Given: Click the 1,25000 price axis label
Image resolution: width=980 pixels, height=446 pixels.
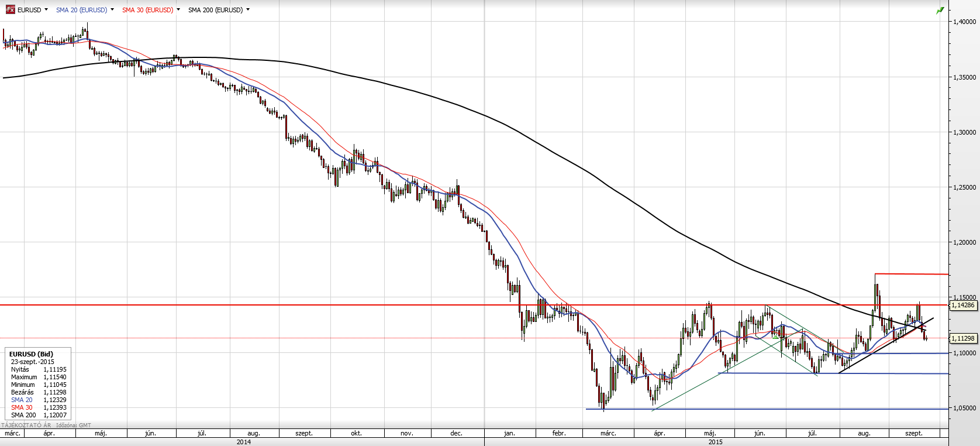Looking at the screenshot, I should [x=965, y=187].
